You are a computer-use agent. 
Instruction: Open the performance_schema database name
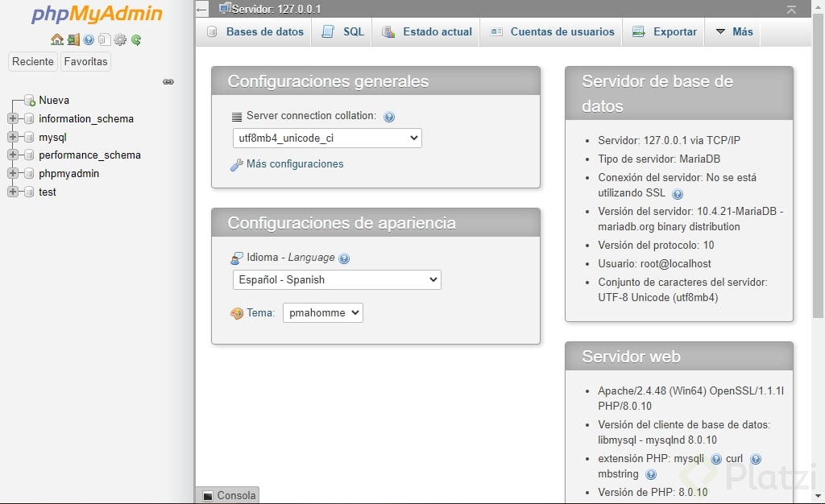[x=89, y=155]
